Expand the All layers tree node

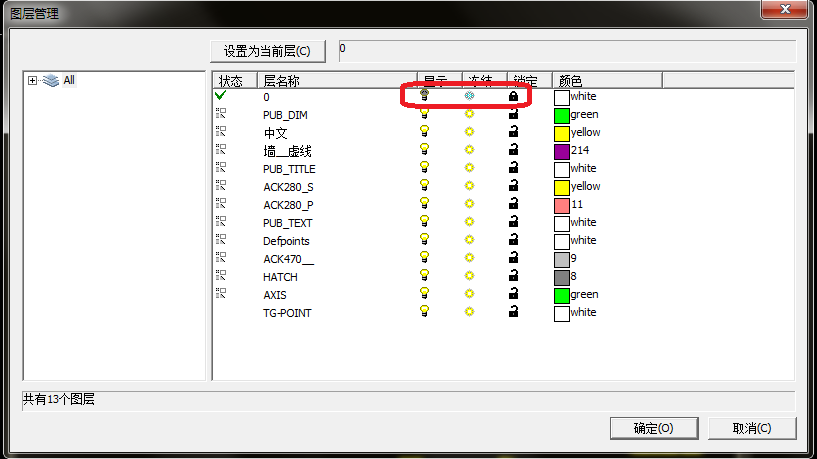pos(32,80)
